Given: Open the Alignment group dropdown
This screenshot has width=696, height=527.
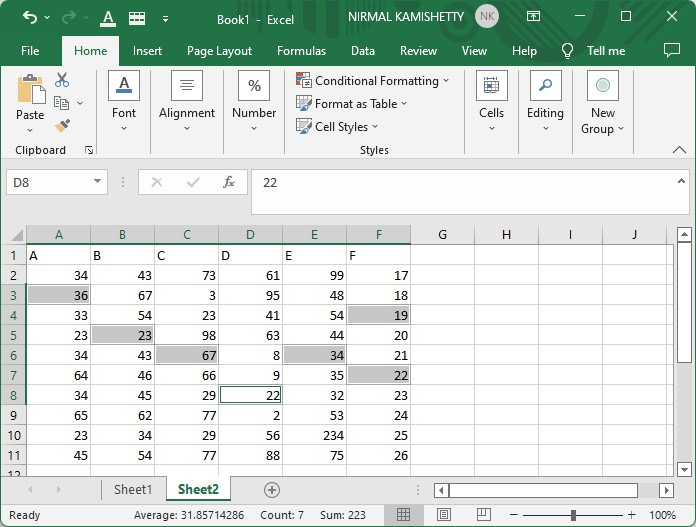Looking at the screenshot, I should pos(187,103).
